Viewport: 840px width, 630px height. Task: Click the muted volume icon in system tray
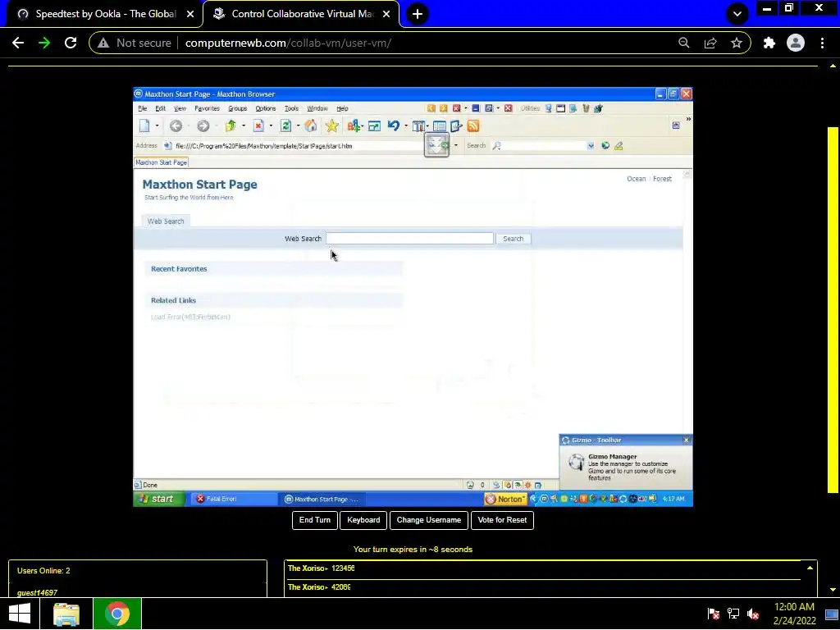click(x=753, y=614)
